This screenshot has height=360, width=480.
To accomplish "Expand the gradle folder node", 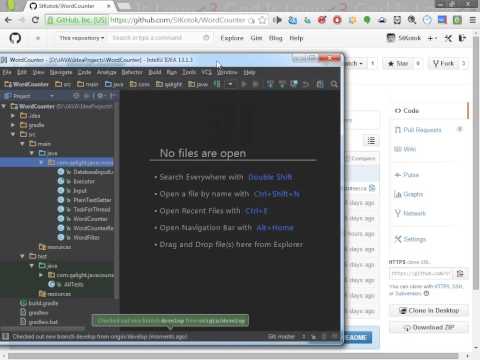I will point(13,125).
